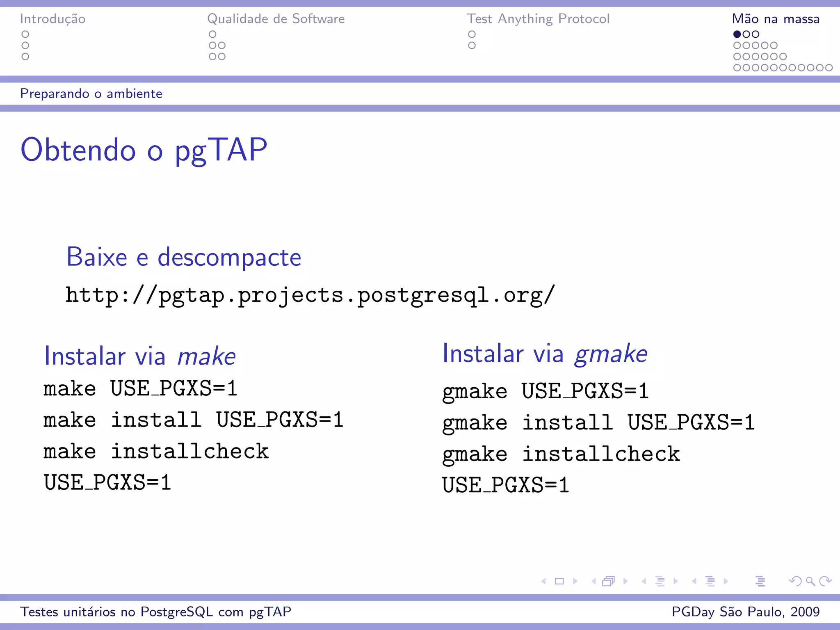Select the Preparando o ambiente subsection label
The width and height of the screenshot is (840, 630).
pyautogui.click(x=91, y=94)
